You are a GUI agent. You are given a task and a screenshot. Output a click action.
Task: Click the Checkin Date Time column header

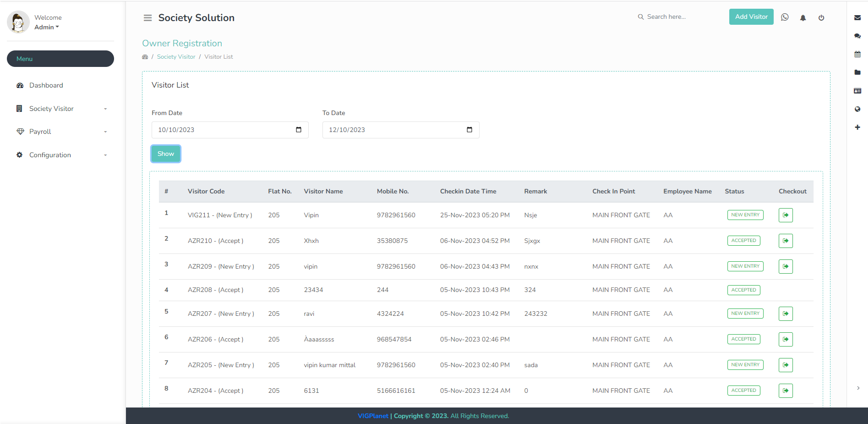[x=468, y=191]
